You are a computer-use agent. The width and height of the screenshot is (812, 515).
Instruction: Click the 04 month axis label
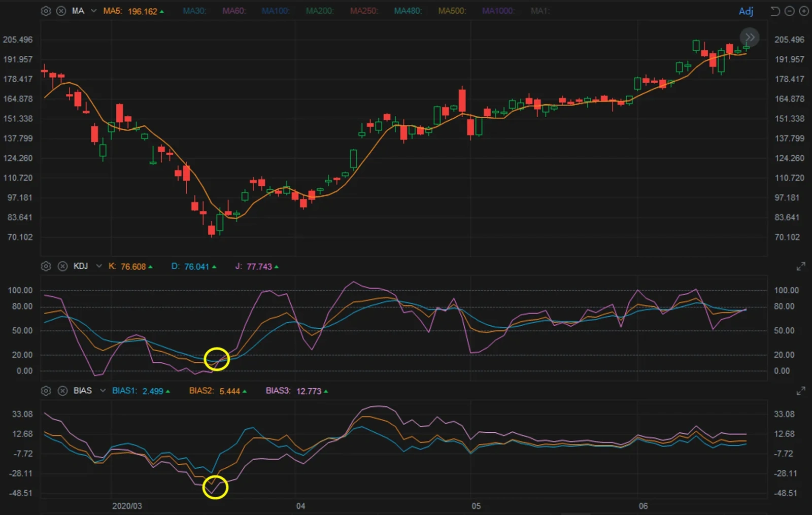coord(300,506)
